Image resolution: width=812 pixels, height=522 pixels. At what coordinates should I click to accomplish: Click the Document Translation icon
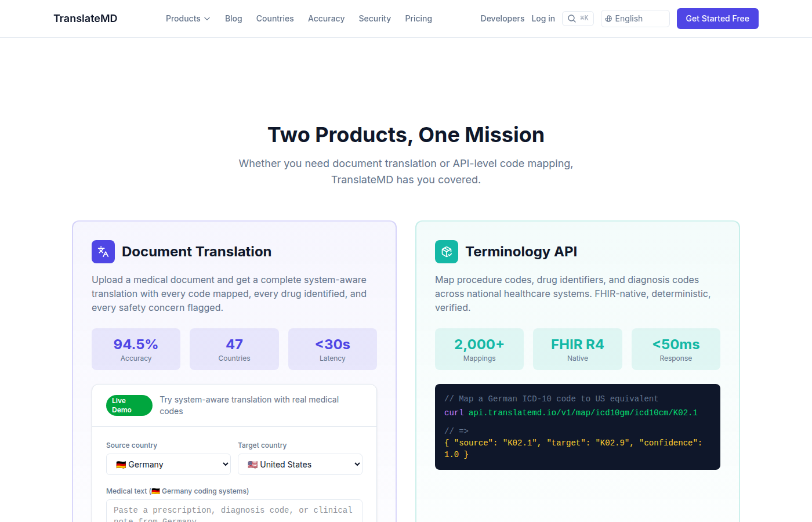(x=103, y=252)
